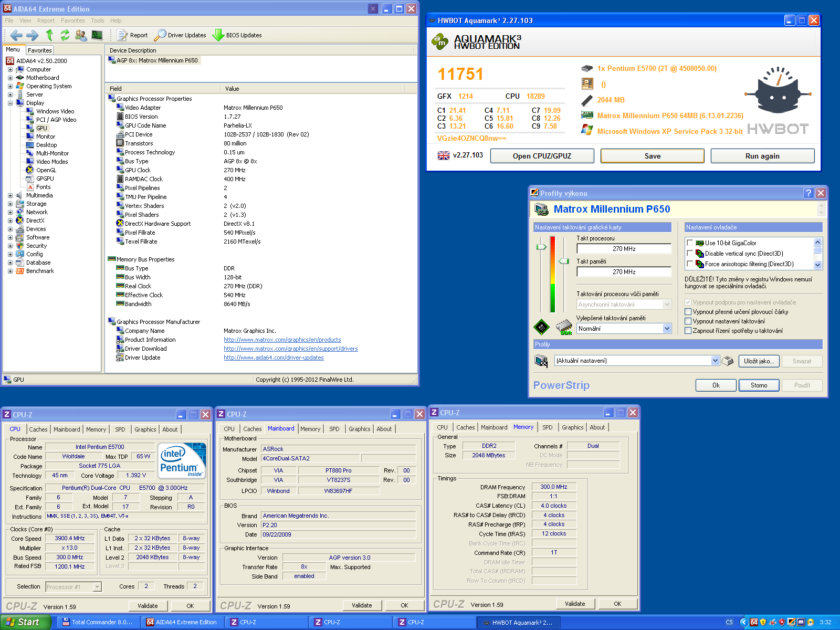
Task: Open Caches tab in first CPU-Z window
Action: coord(38,429)
